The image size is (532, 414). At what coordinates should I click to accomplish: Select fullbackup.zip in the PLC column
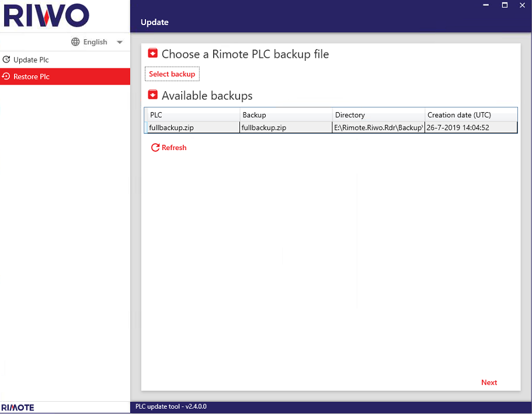[x=193, y=128]
